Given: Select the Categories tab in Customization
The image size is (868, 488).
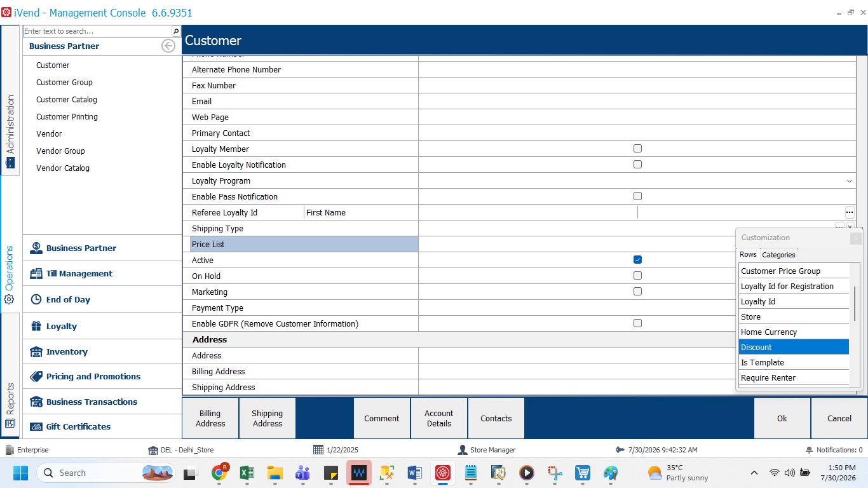Looking at the screenshot, I should tap(778, 255).
